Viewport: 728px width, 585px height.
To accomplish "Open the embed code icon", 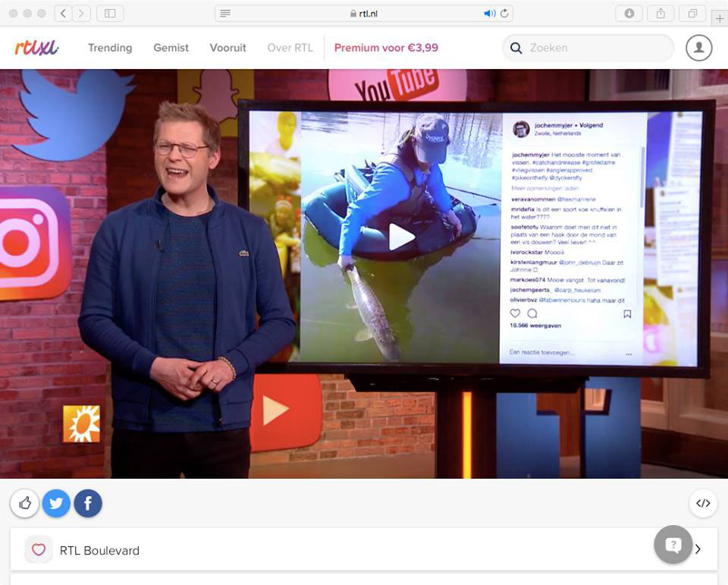I will [703, 503].
